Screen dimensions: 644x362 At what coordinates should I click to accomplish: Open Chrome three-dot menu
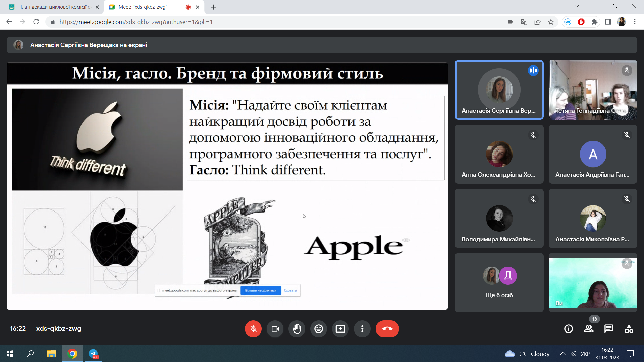tap(635, 22)
